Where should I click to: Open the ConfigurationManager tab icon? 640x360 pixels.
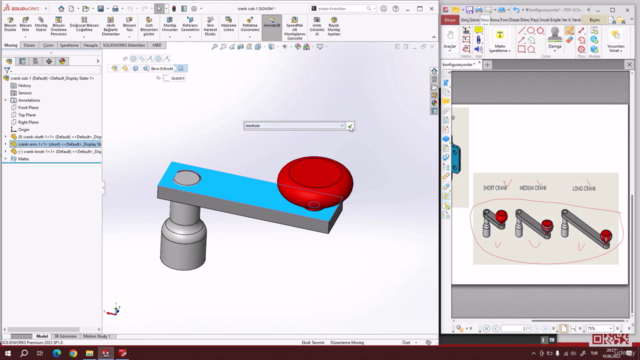click(x=36, y=61)
